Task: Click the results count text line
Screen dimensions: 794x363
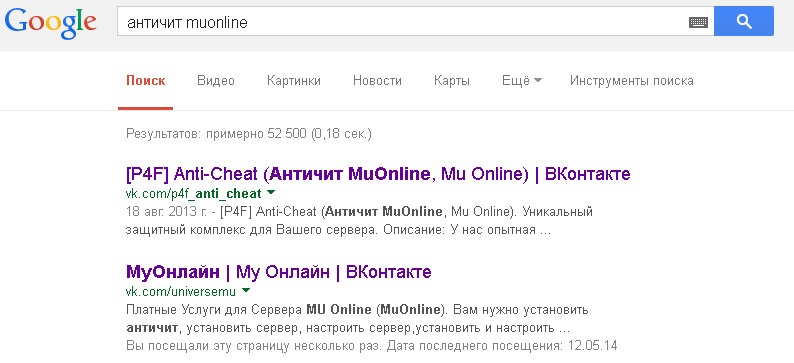Action: click(249, 134)
